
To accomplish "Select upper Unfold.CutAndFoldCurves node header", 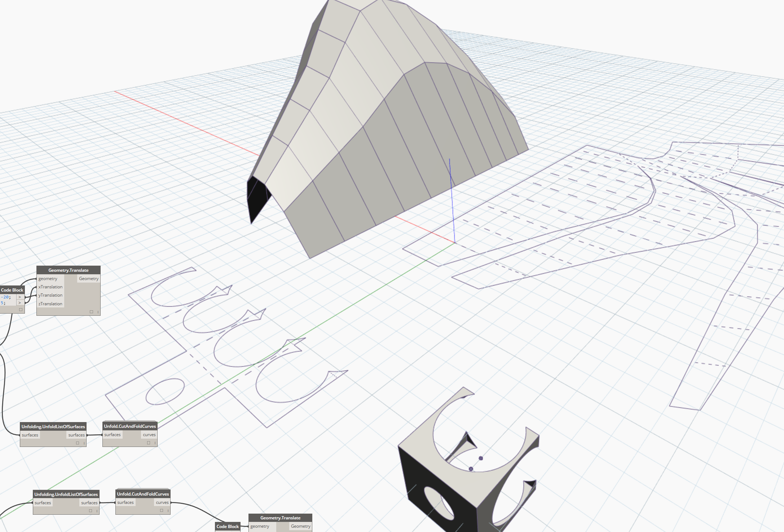I will (130, 426).
